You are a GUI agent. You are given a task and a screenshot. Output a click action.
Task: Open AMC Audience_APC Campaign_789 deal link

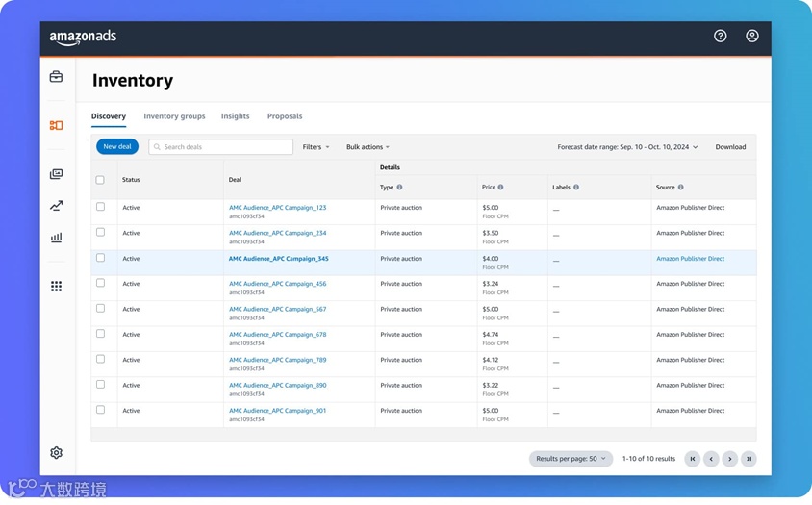278,360
